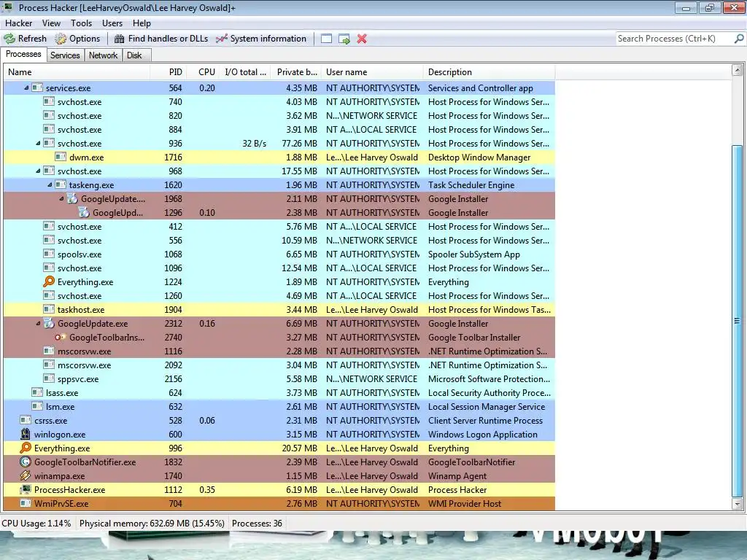Sort by the CPU column header
Viewport: 747px width, 560px height.
coord(202,72)
